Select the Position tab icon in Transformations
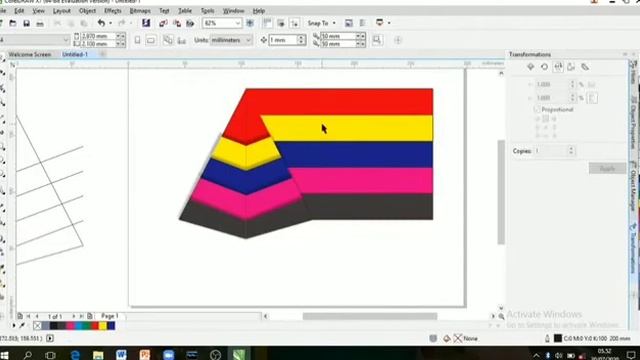Image resolution: width=640 pixels, height=360 pixels. (x=531, y=67)
